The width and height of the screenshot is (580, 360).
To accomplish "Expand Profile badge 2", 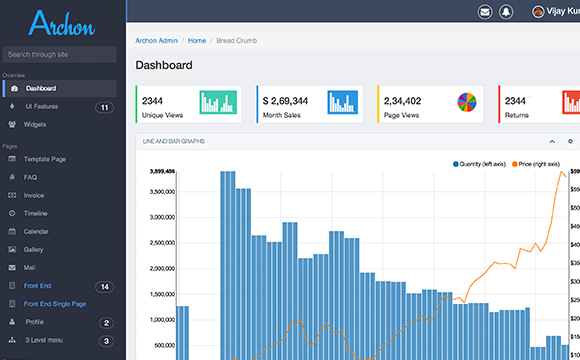I will pyautogui.click(x=106, y=323).
